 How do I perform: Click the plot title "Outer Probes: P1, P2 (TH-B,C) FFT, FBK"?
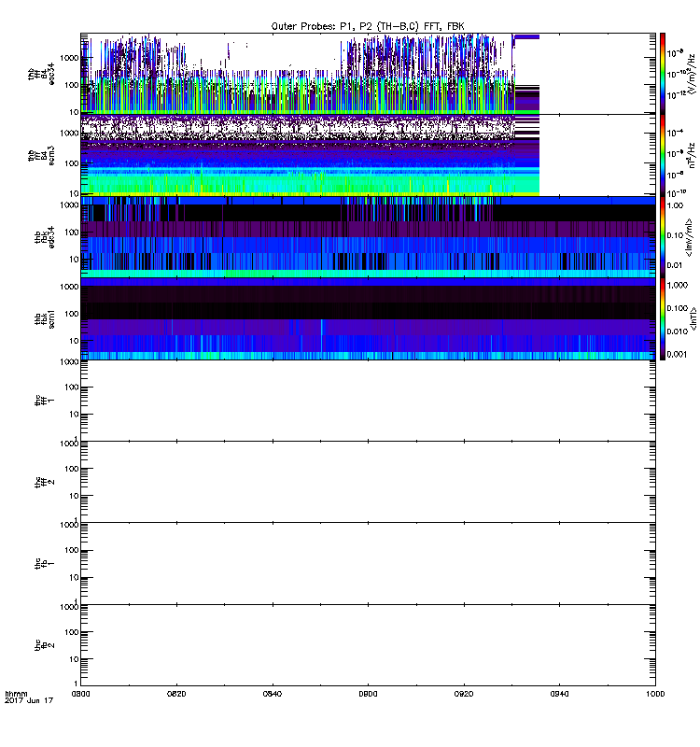(367, 26)
